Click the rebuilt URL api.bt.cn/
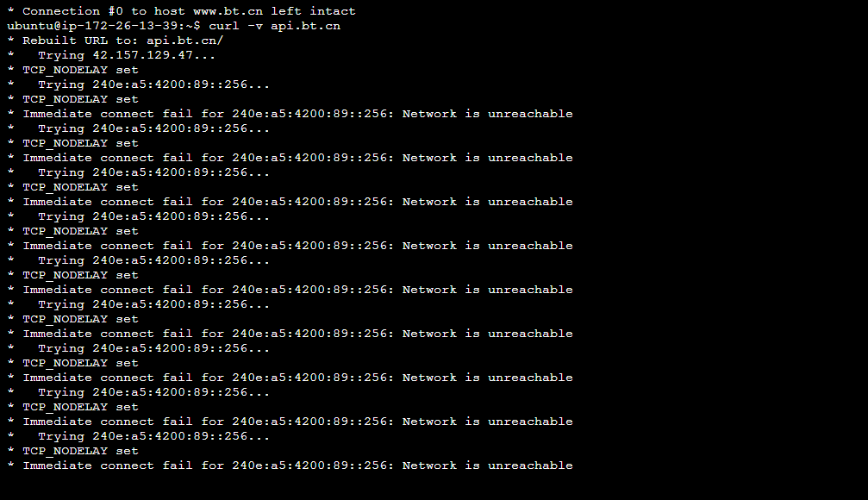 click(185, 41)
